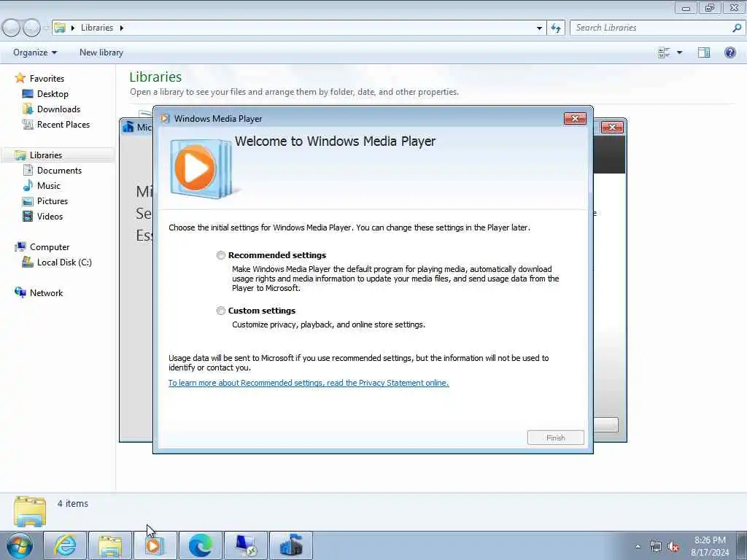Click the Favorites star icon
747x560 pixels.
point(20,78)
